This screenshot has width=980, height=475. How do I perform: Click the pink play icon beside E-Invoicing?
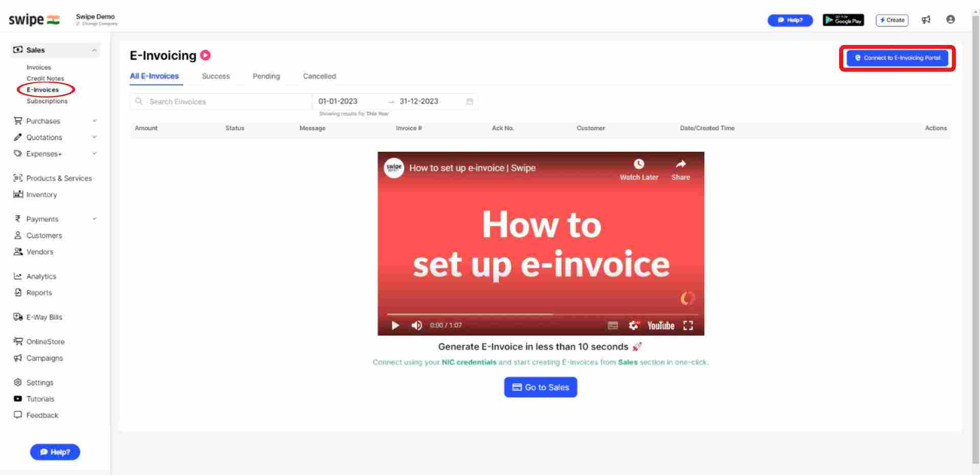pos(205,55)
